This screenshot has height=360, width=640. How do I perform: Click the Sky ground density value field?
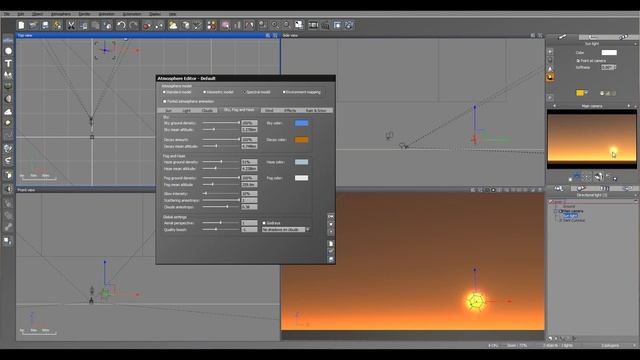tap(249, 123)
